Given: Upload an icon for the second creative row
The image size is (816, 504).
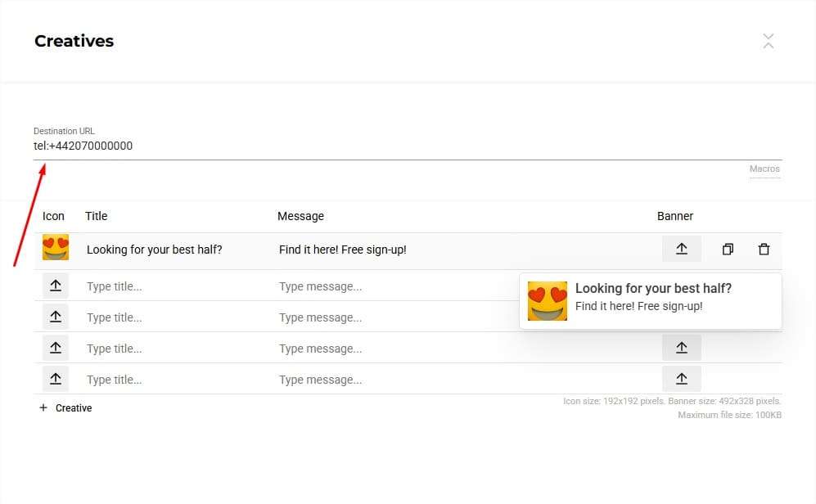Looking at the screenshot, I should [56, 286].
